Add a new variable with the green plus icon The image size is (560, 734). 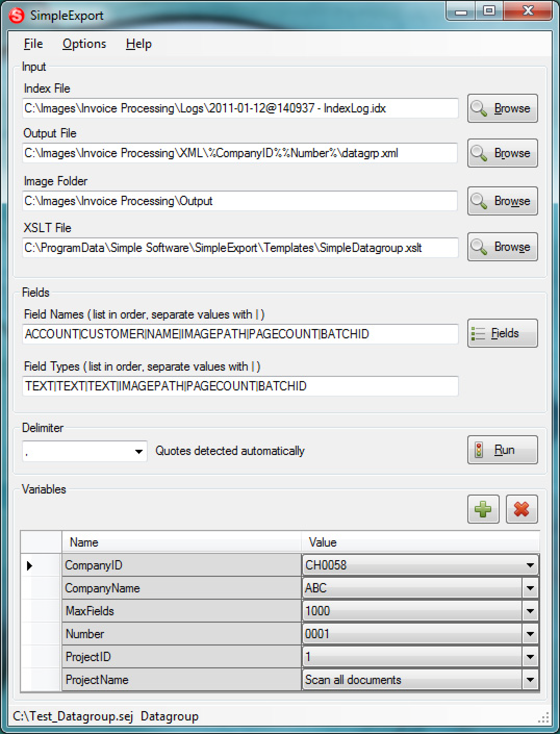(483, 509)
